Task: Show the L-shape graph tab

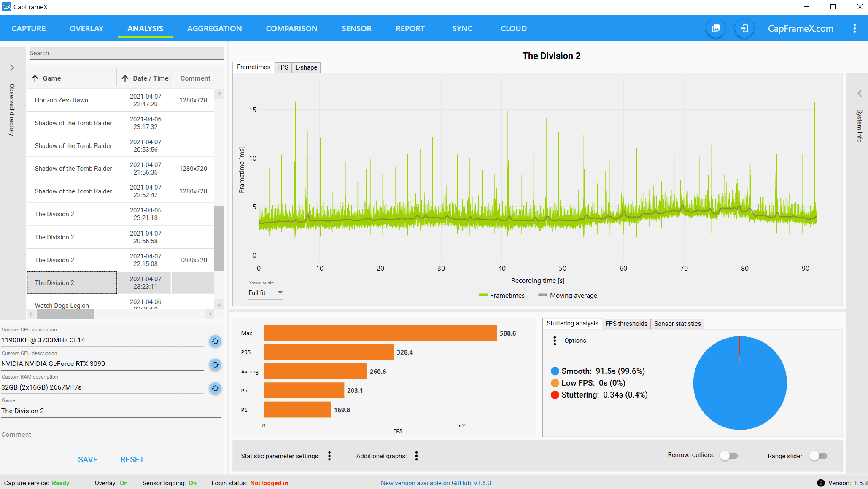Action: [x=306, y=67]
